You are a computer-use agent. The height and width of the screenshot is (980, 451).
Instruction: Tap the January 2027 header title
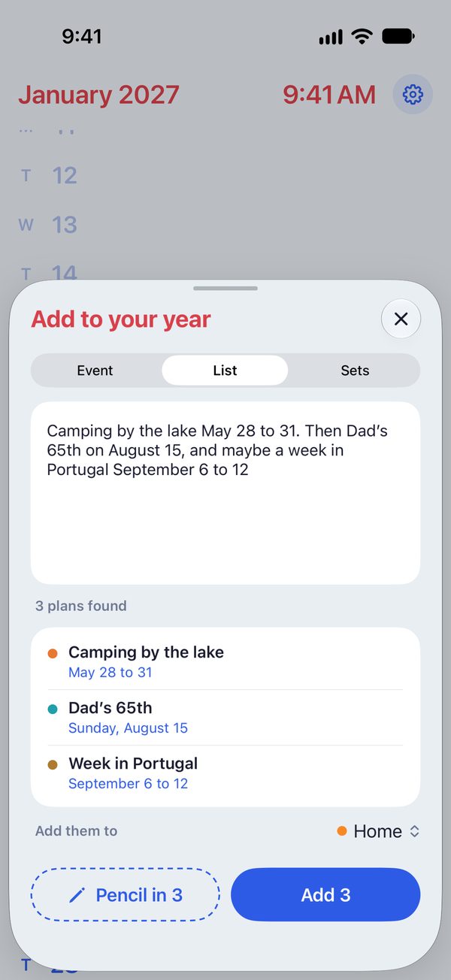(x=98, y=95)
